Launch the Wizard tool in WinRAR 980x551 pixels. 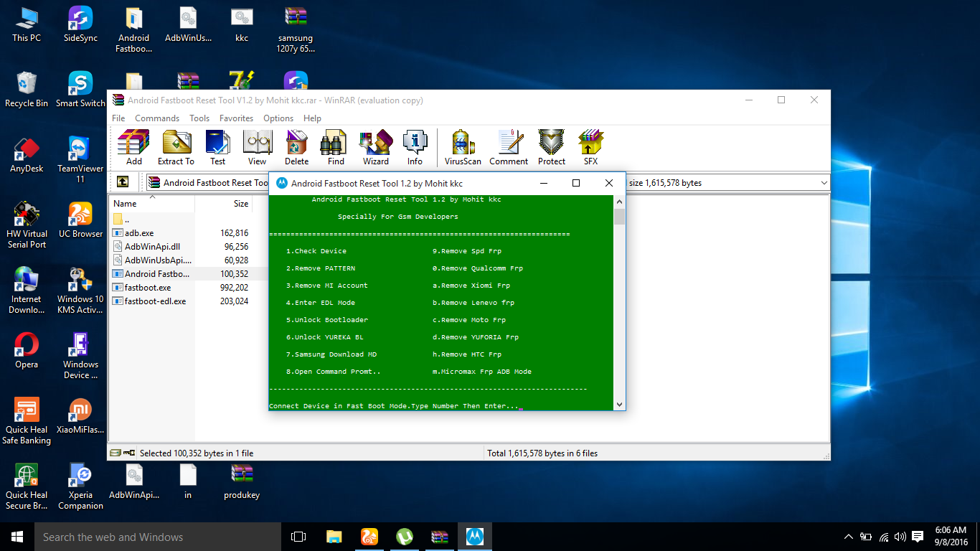pyautogui.click(x=376, y=148)
